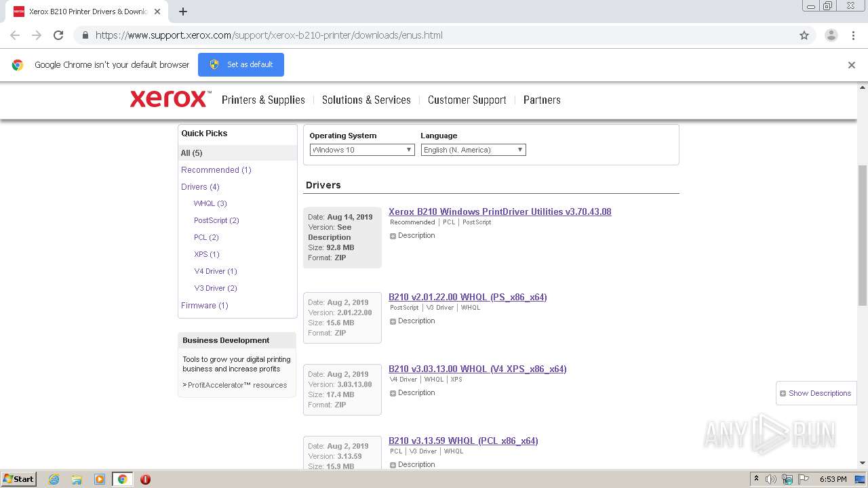Filter by Drivers (4)
The height and width of the screenshot is (488, 868).
[x=200, y=187]
